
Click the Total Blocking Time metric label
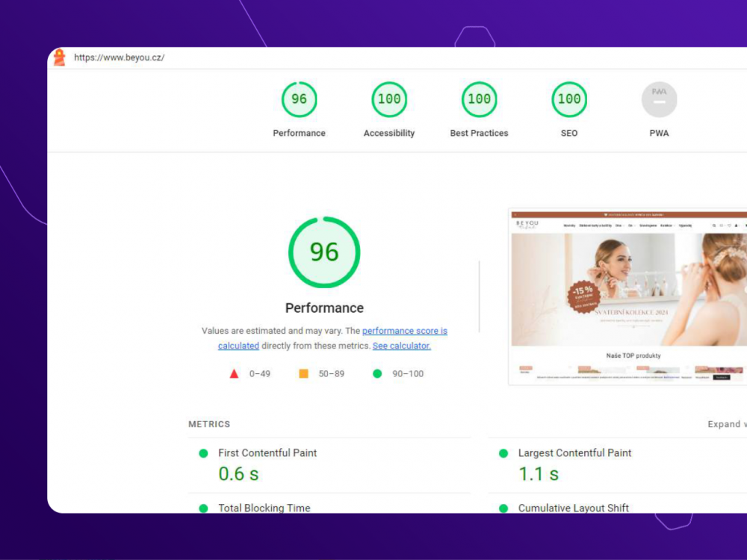coord(264,508)
